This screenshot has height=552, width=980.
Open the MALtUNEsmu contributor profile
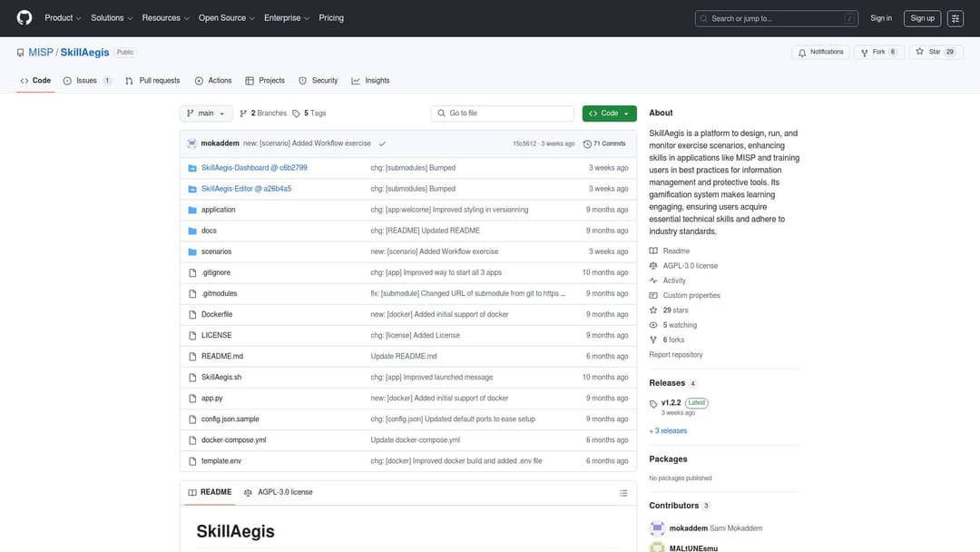click(x=693, y=548)
